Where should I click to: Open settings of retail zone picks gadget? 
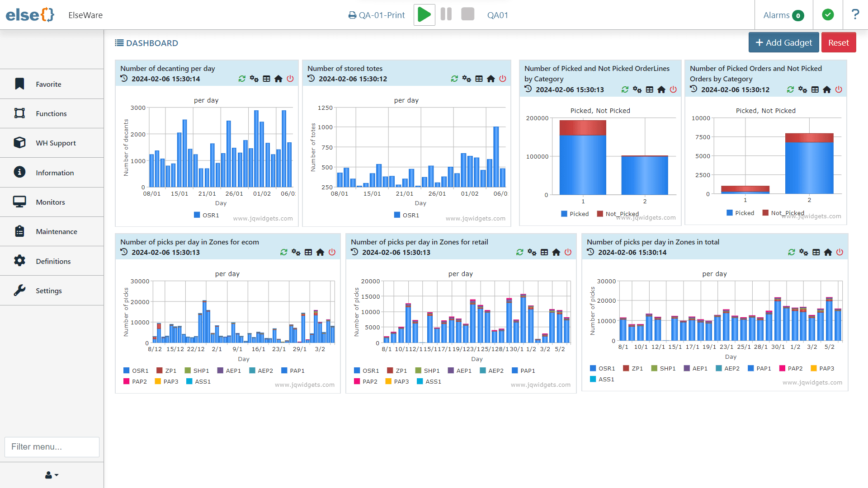pos(532,252)
